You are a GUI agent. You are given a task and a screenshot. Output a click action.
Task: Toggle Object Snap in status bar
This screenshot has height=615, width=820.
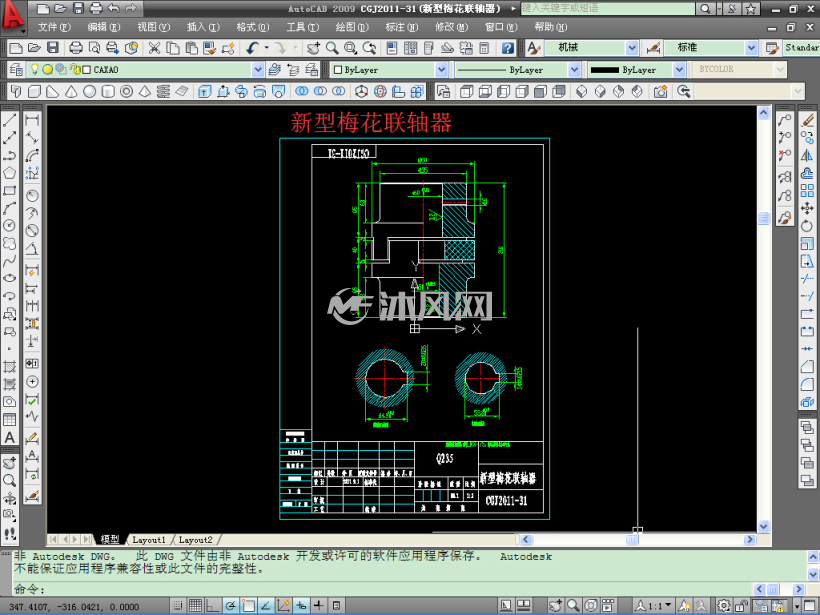pyautogui.click(x=248, y=606)
